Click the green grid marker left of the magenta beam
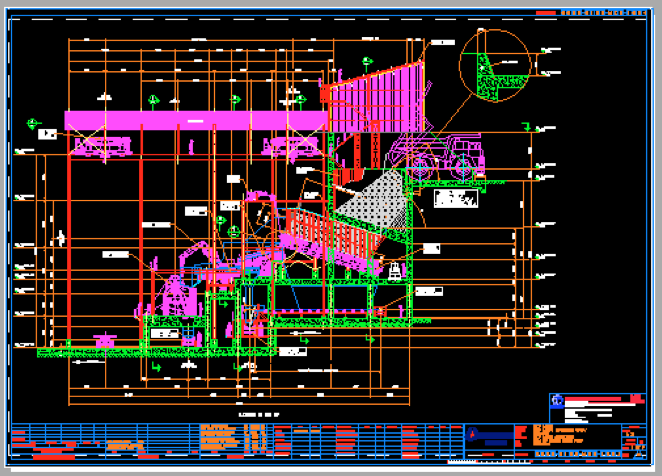 coord(33,123)
